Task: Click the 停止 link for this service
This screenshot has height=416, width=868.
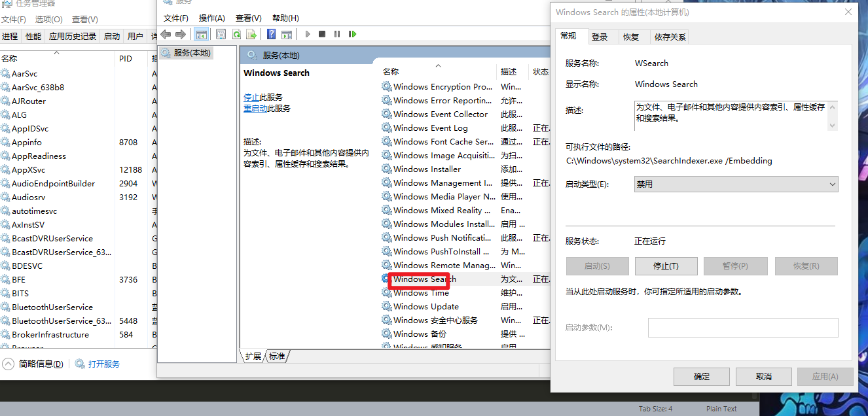Action: 251,97
